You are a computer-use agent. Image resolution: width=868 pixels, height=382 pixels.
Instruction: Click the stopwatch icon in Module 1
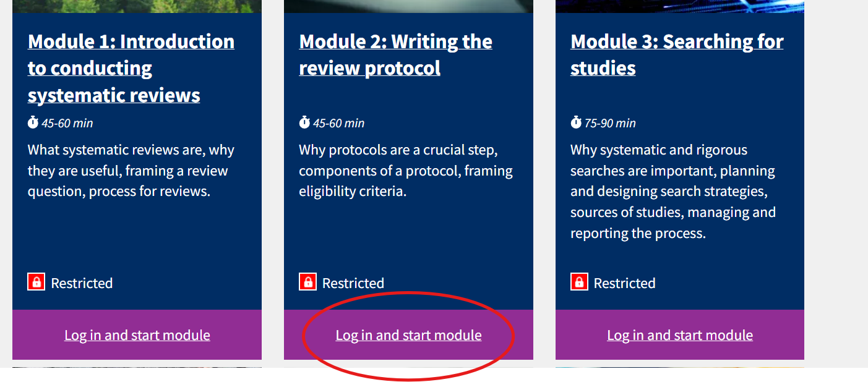tap(33, 122)
